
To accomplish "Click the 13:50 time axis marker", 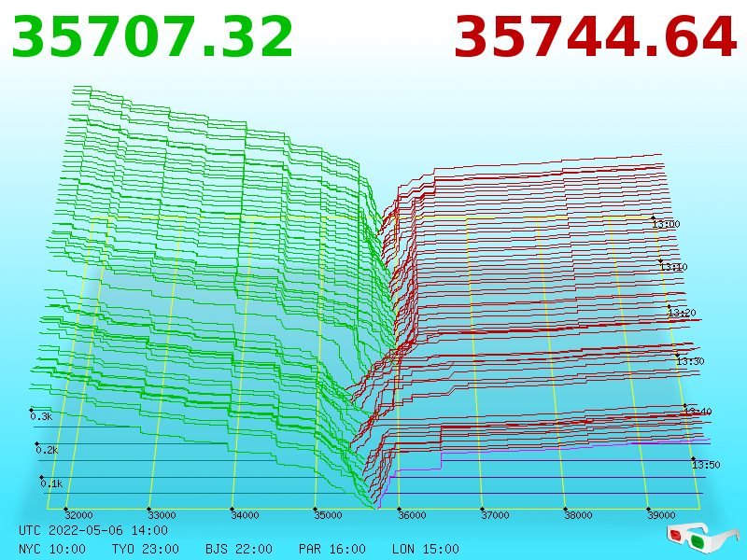I will [x=706, y=465].
